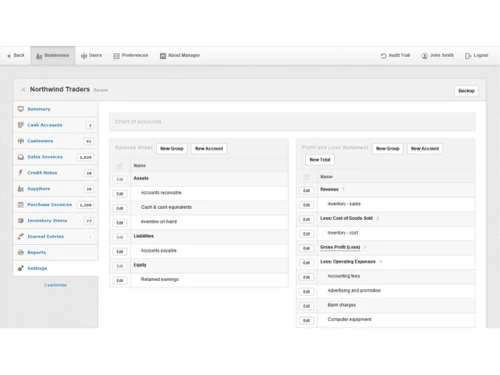Viewport: 500px width, 375px height.
Task: Click the Inventory Items count badge 77
Action: pyautogui.click(x=89, y=221)
